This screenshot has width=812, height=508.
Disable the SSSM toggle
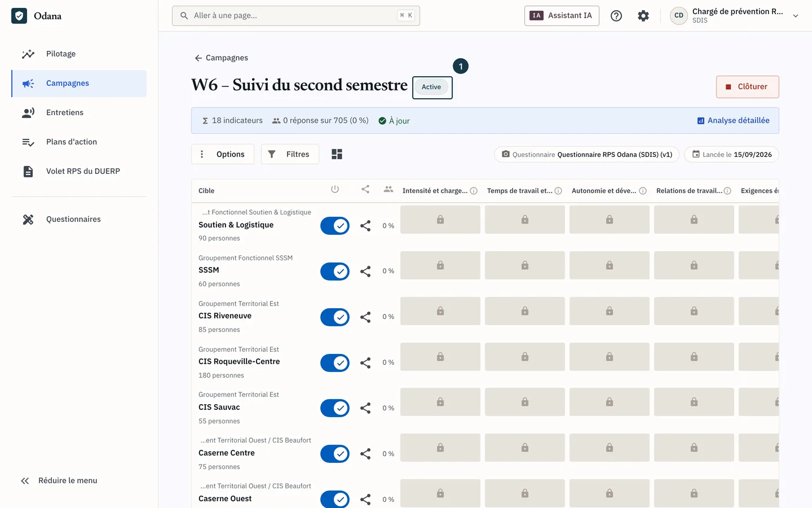pyautogui.click(x=335, y=271)
